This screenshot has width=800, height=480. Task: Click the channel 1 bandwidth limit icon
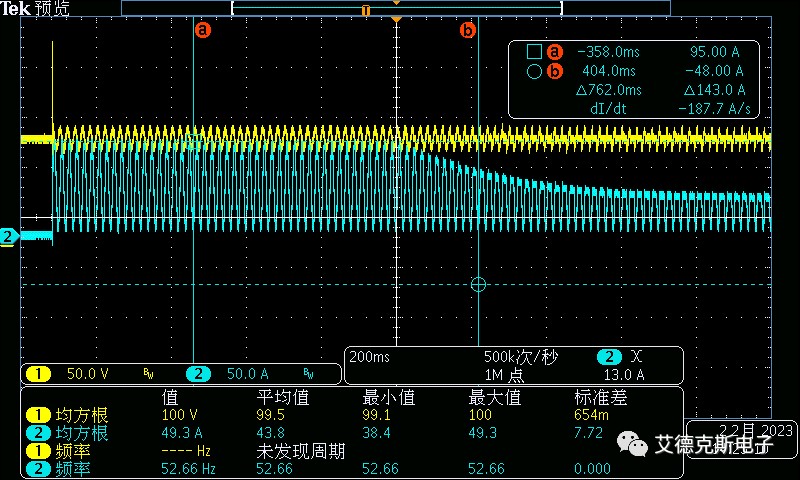tap(148, 375)
